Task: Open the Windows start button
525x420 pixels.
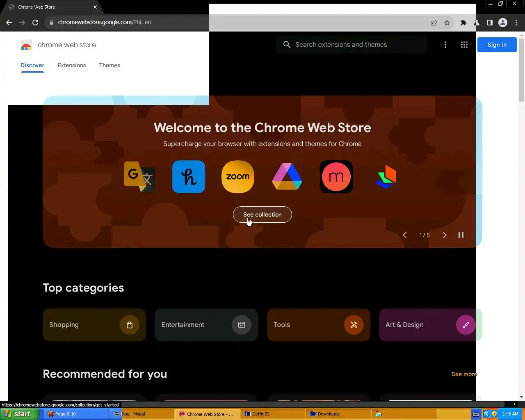Action: [x=19, y=414]
